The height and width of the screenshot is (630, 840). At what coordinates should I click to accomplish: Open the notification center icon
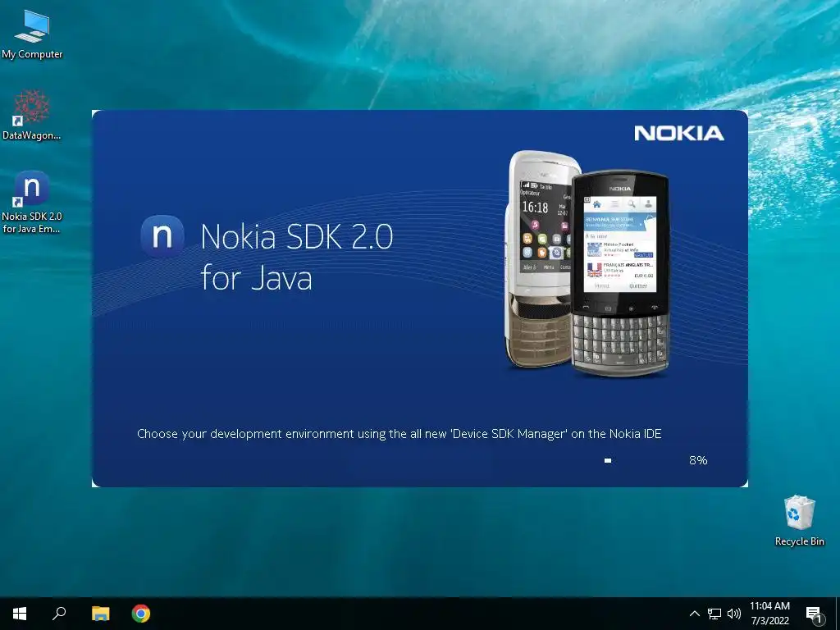click(x=814, y=614)
